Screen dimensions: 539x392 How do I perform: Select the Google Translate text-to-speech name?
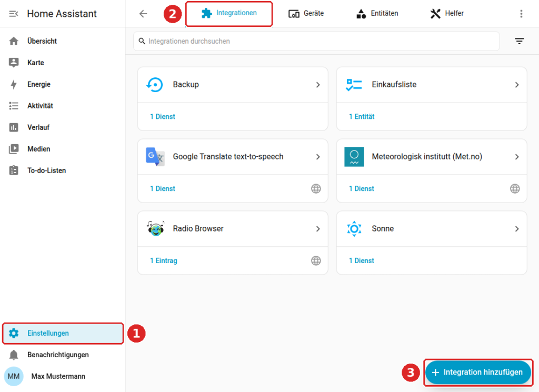click(228, 157)
